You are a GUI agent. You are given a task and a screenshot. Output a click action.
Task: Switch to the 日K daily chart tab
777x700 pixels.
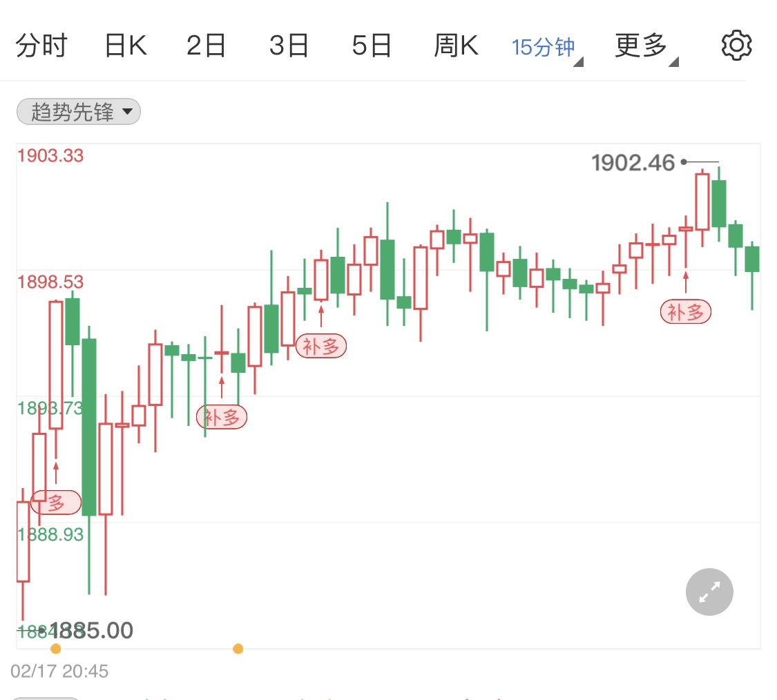tap(124, 45)
